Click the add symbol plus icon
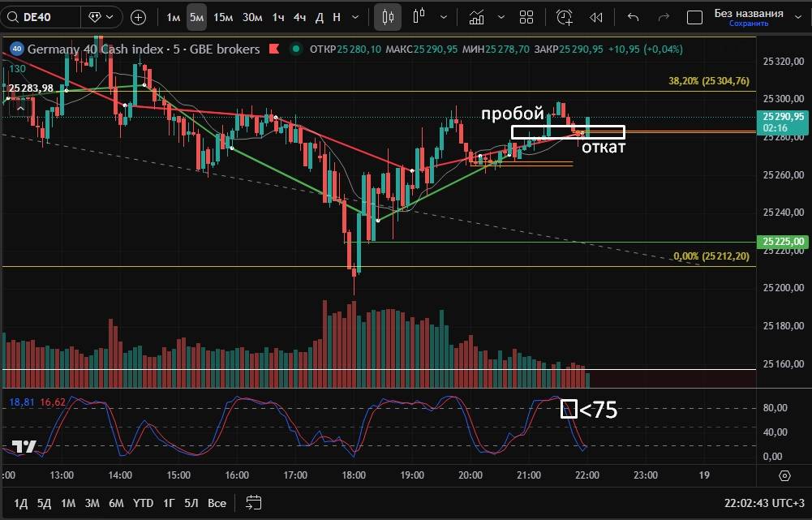The image size is (812, 520). 139,17
